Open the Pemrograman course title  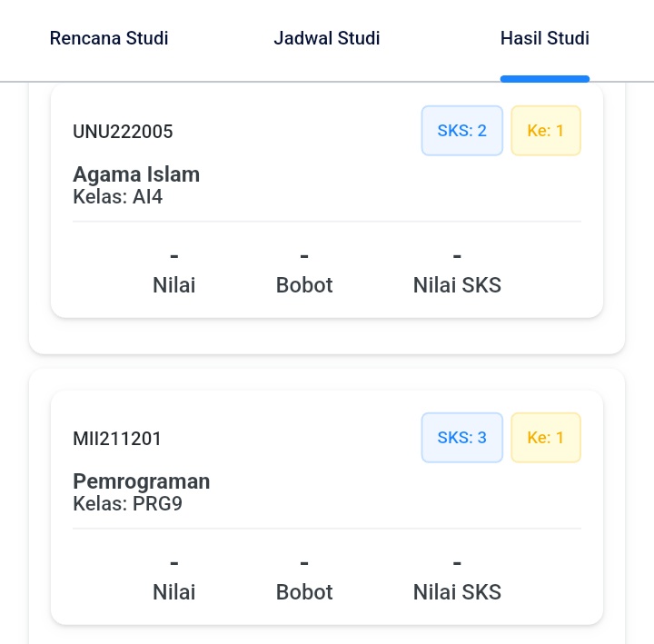142,481
